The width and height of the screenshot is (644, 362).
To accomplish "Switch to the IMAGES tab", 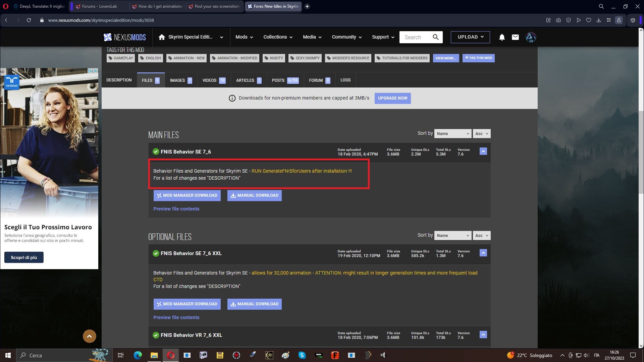I will (x=181, y=80).
